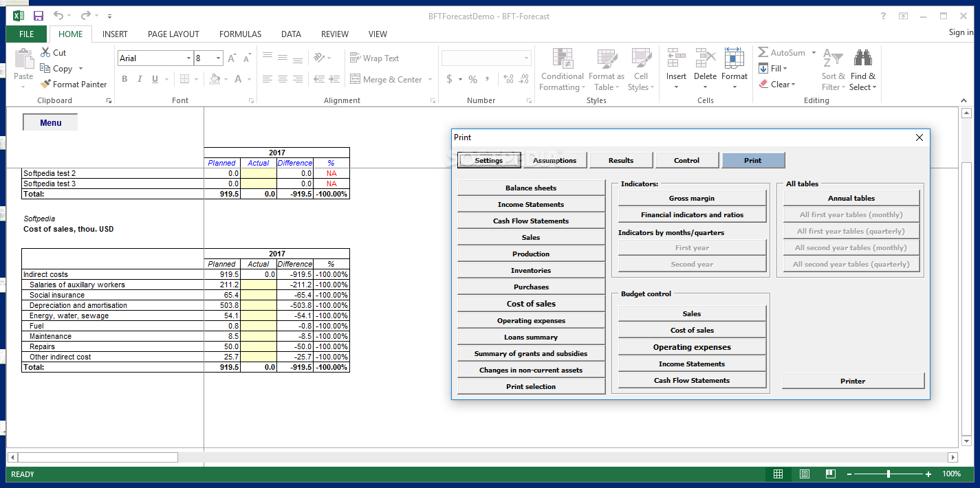Click the Paste clipboard icon

tap(23, 58)
